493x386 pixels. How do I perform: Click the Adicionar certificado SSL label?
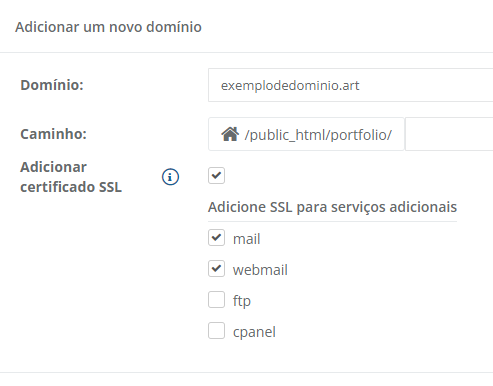pos(71,177)
